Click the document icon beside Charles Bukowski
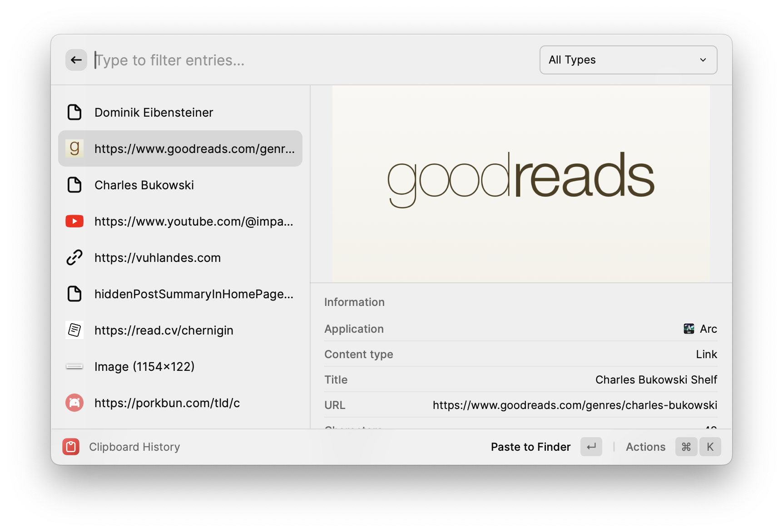Image resolution: width=783 pixels, height=532 pixels. [x=74, y=185]
